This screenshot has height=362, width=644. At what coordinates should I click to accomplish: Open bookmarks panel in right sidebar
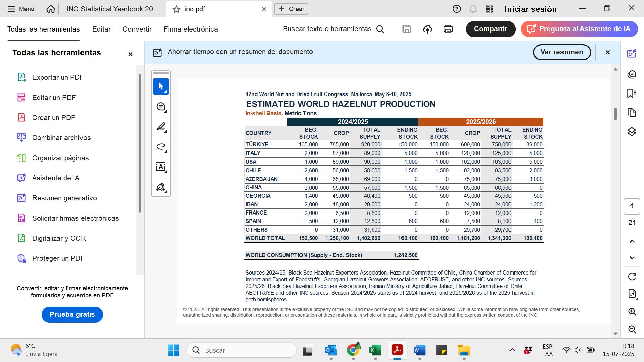pos(632,93)
